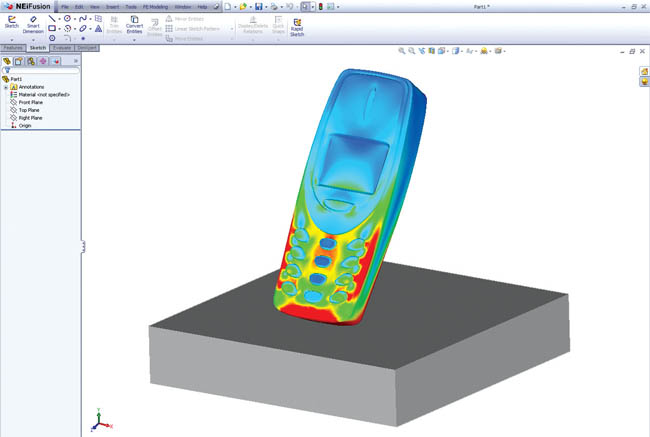This screenshot has height=437, width=650.
Task: Open the Edit menu
Action: tap(79, 7)
